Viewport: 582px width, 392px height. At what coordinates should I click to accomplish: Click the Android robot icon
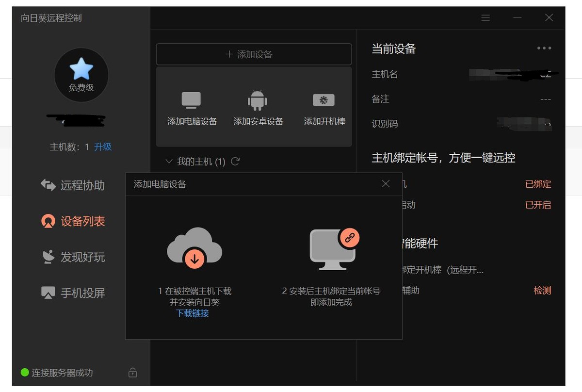coord(258,100)
